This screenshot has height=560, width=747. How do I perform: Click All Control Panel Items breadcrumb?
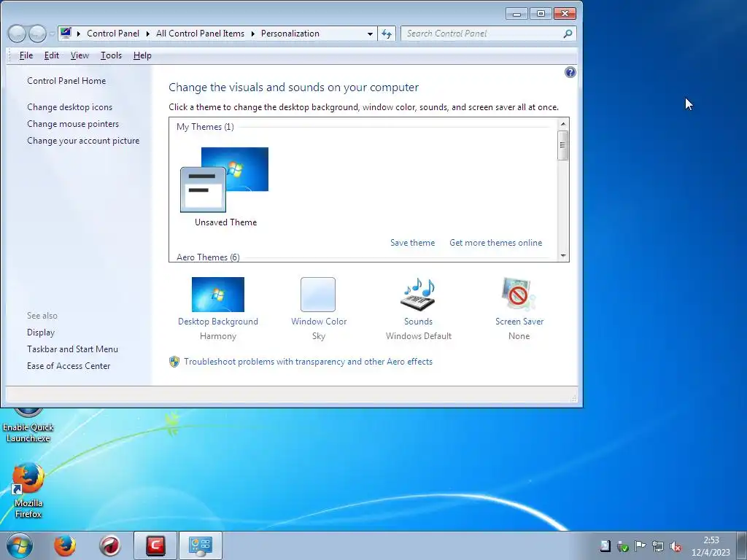(200, 34)
